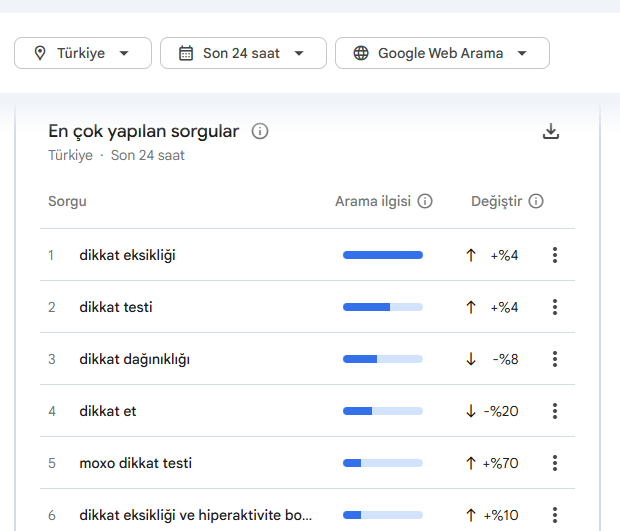Open the moxo dikkat testi query
The width and height of the screenshot is (620, 531).
135,463
